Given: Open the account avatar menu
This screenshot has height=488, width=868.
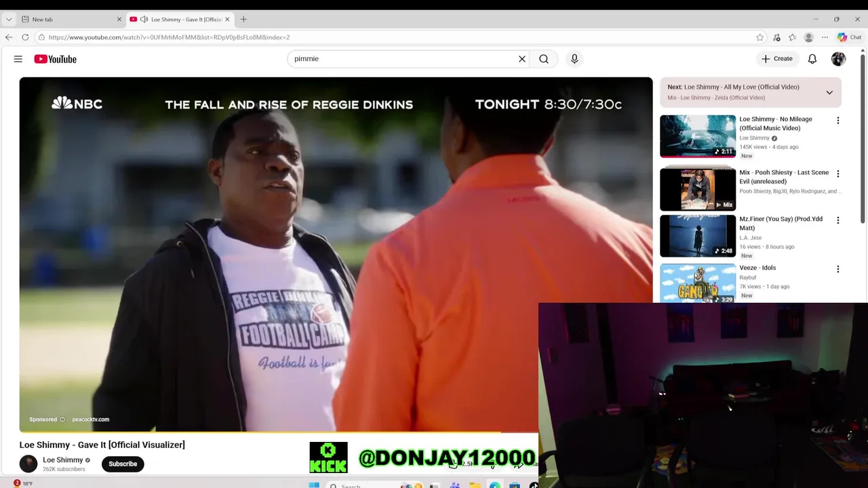Looking at the screenshot, I should (839, 59).
